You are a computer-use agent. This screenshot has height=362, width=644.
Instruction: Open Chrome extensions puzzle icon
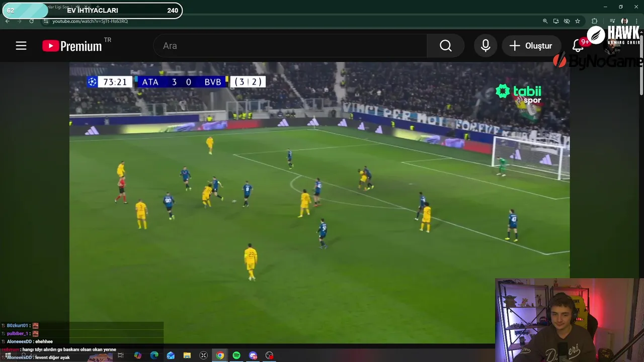tap(595, 21)
